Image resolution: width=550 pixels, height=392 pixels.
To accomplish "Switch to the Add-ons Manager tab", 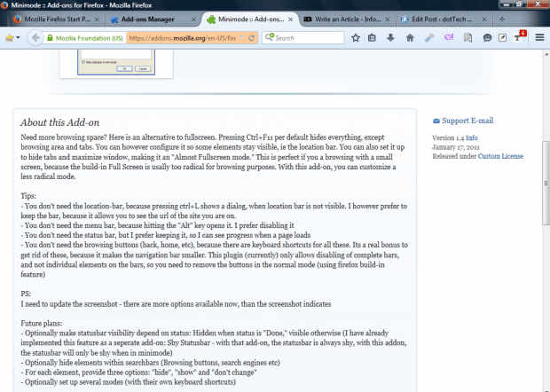I will tap(147, 20).
